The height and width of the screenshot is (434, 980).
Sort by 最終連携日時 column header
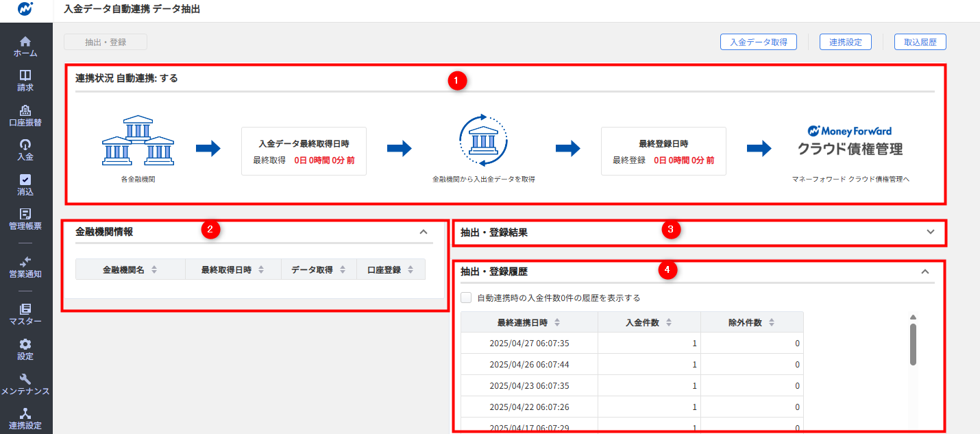click(529, 322)
